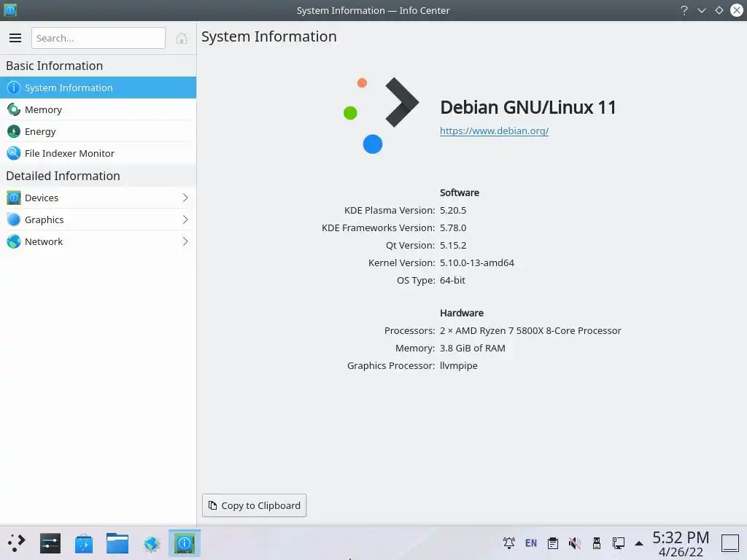Open the removable devices tray icon
Screen dimensions: 747x560
pyautogui.click(x=597, y=542)
